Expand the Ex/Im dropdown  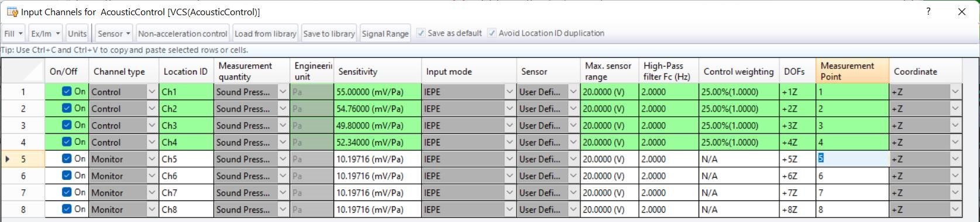coord(46,33)
